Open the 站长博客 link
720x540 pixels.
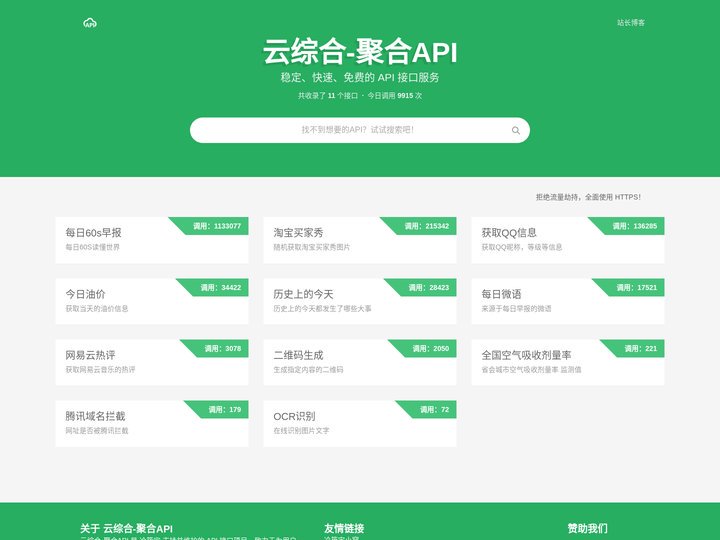click(x=631, y=22)
